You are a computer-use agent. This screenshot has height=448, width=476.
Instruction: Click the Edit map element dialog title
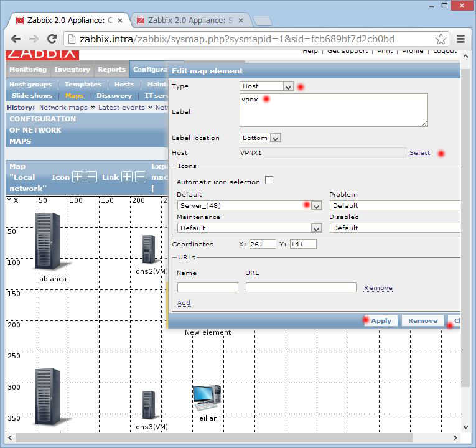[x=207, y=71]
